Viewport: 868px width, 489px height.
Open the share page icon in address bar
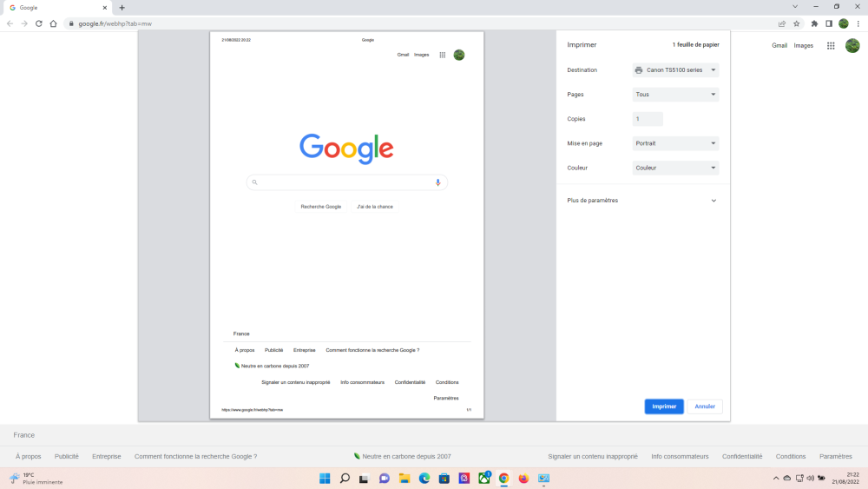(x=782, y=23)
